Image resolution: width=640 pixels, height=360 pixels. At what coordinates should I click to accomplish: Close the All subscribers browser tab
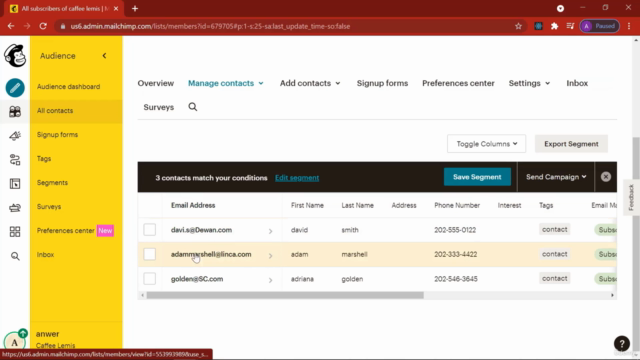click(x=116, y=9)
